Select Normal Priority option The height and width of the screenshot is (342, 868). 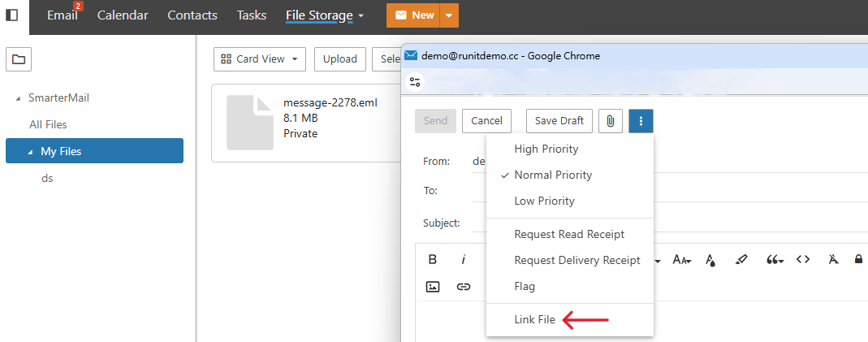tap(553, 175)
